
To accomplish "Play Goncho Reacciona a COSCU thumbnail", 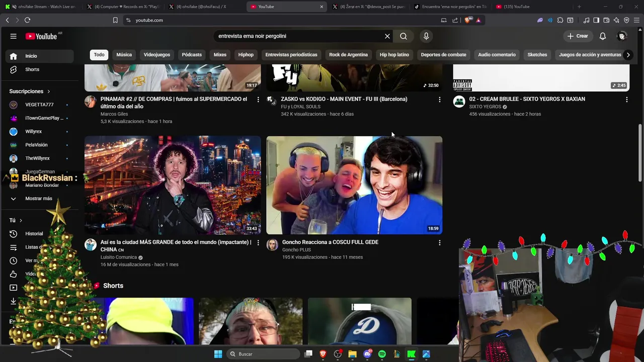I will click(x=354, y=185).
